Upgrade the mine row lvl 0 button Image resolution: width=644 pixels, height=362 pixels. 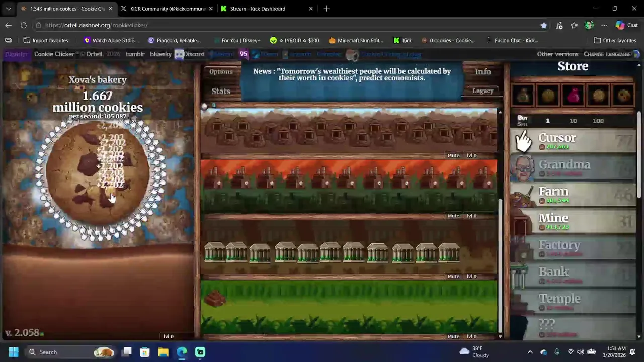471,155
